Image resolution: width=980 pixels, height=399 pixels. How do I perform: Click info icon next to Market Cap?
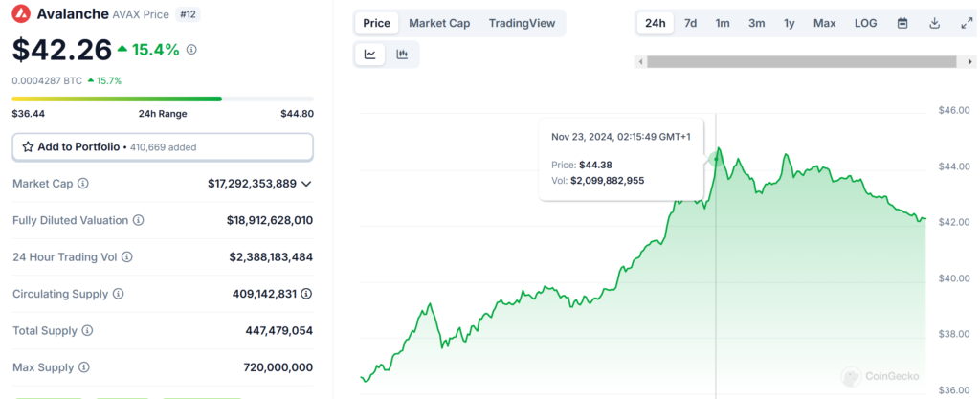[83, 184]
